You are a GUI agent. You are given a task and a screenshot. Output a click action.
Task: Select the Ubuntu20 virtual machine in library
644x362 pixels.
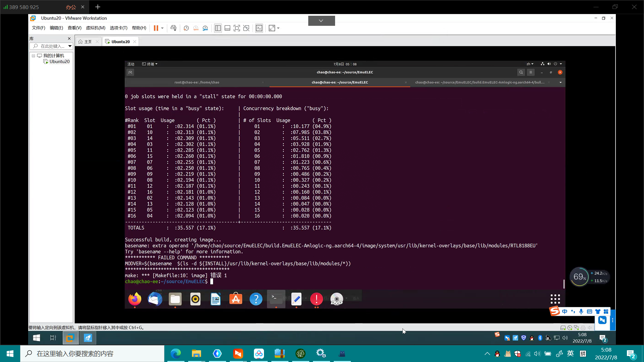pos(59,61)
